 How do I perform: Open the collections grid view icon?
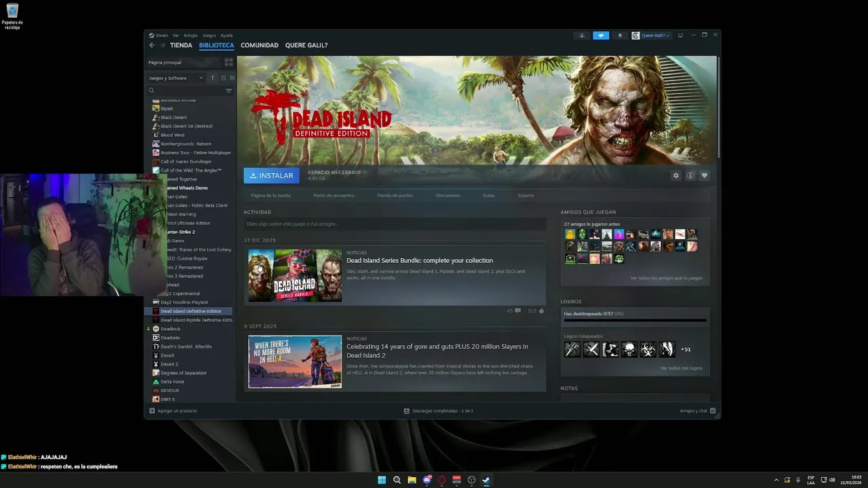point(229,62)
